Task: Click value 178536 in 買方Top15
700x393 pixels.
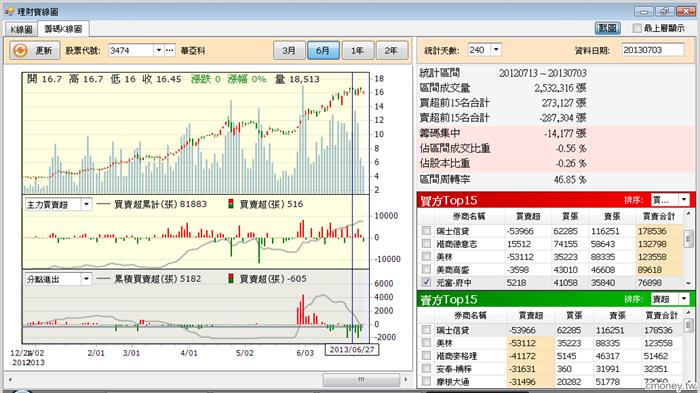Action: (x=652, y=231)
